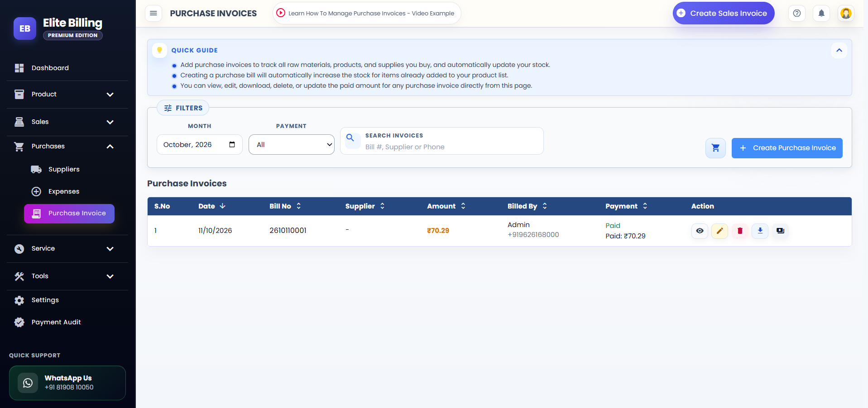This screenshot has height=408, width=868.
Task: Click the Elite Billing EB logo
Action: (x=25, y=28)
